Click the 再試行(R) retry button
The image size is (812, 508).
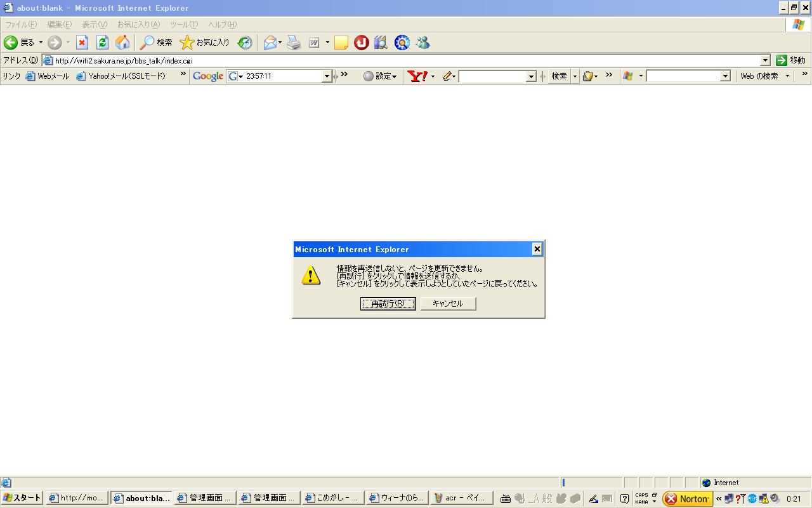tap(388, 304)
